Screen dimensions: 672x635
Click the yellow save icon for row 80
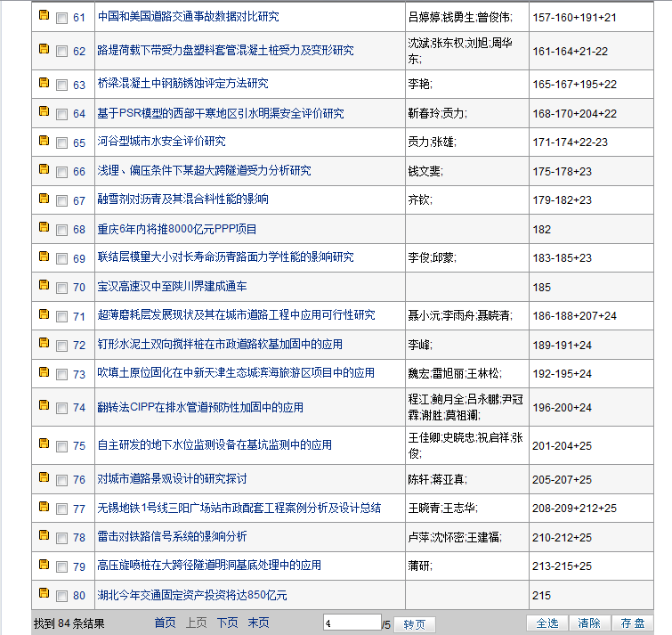click(44, 594)
